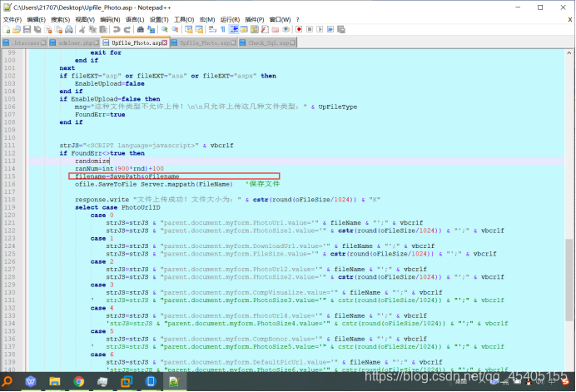Open the 宏(M) menu
Image resolution: width=576 pixels, height=392 pixels.
pyautogui.click(x=207, y=19)
